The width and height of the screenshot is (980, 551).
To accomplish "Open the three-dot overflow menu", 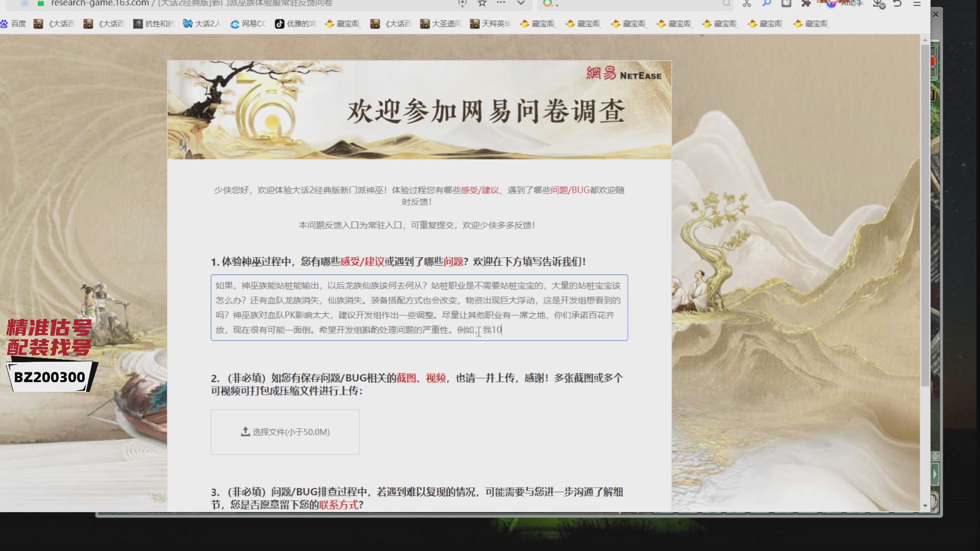I will coord(500,4).
